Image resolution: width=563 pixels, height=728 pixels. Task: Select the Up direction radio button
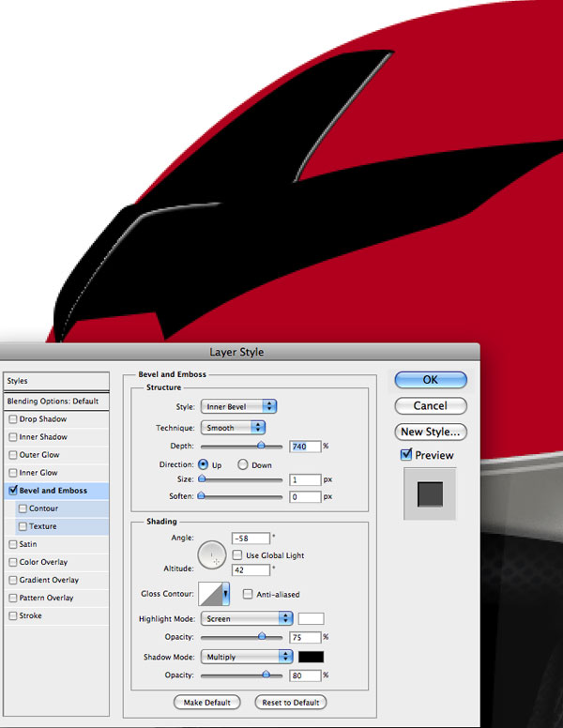click(x=203, y=464)
